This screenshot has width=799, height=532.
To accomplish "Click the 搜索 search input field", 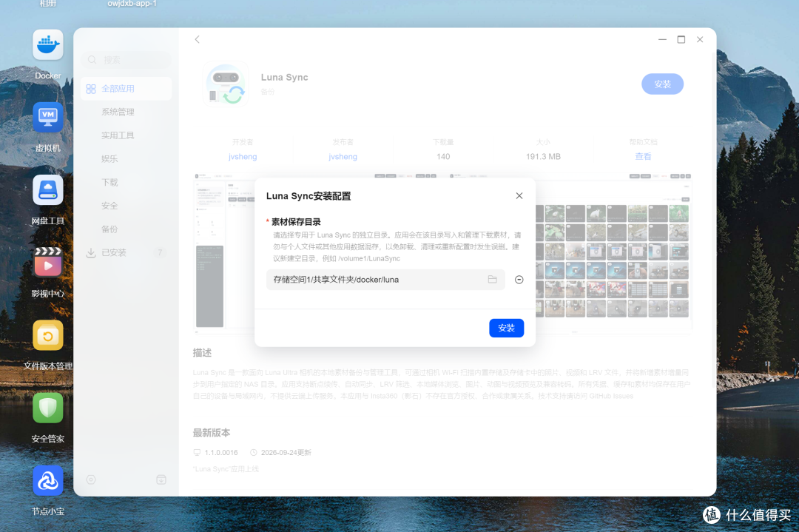I will click(x=127, y=60).
